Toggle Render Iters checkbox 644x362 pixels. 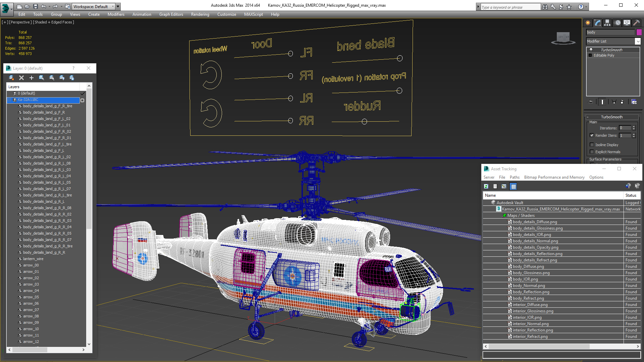coord(592,135)
